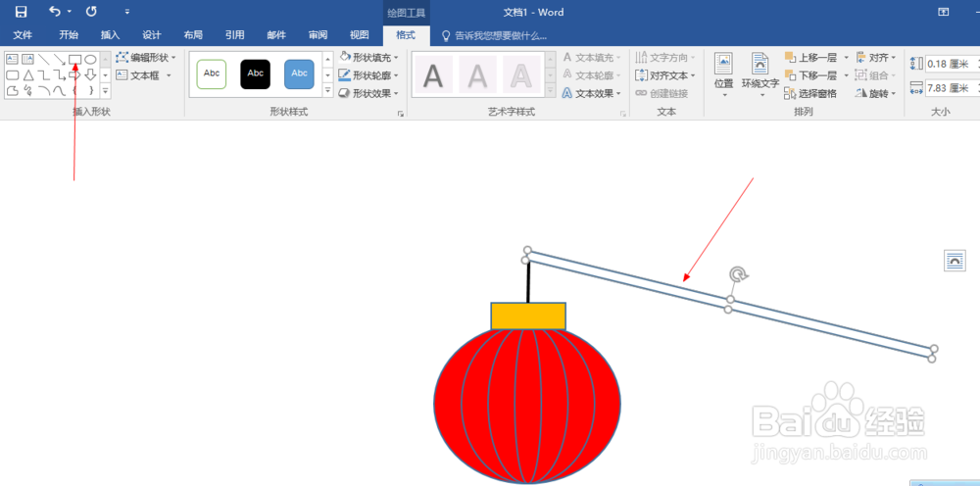The image size is (980, 486).
Task: Undo the last action
Action: pos(55,11)
